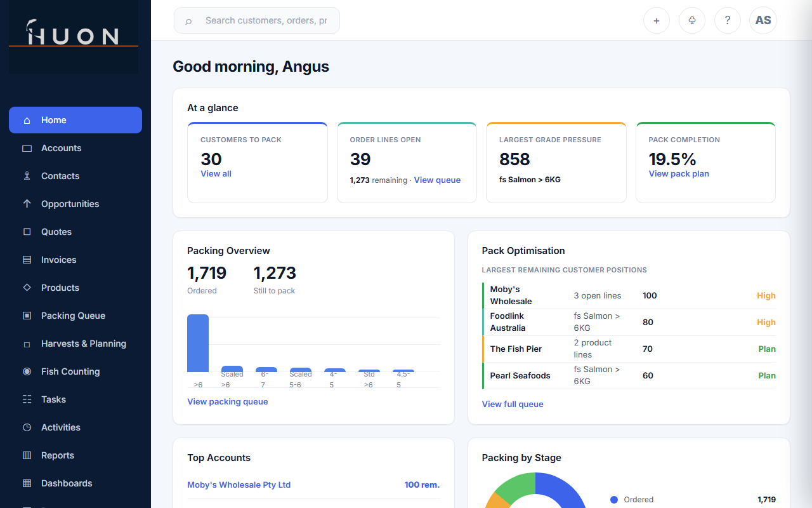Click blue Ordered legend dot
The width and height of the screenshot is (812, 508).
click(x=614, y=500)
